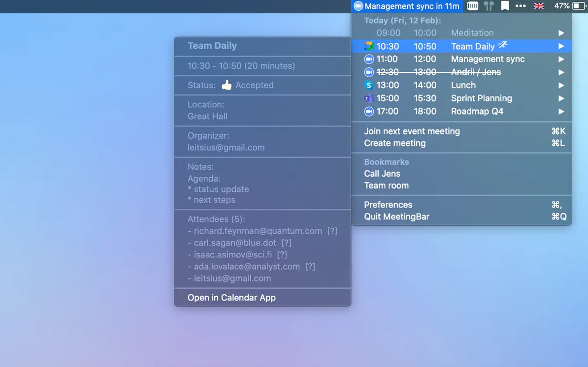Click the 'Today (Fri, 12 Feb):' header
This screenshot has height=367, width=588.
pyautogui.click(x=402, y=21)
